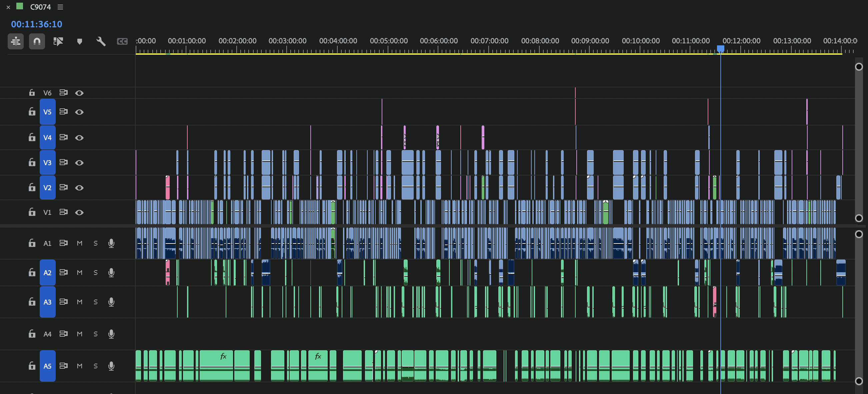Click the blue playhead marker on ruler

(720, 49)
